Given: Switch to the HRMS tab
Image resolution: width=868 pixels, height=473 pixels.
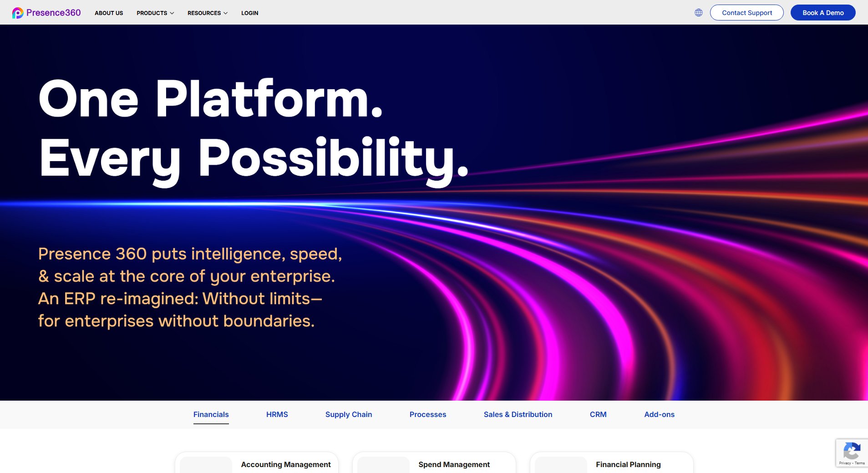Looking at the screenshot, I should (x=277, y=414).
